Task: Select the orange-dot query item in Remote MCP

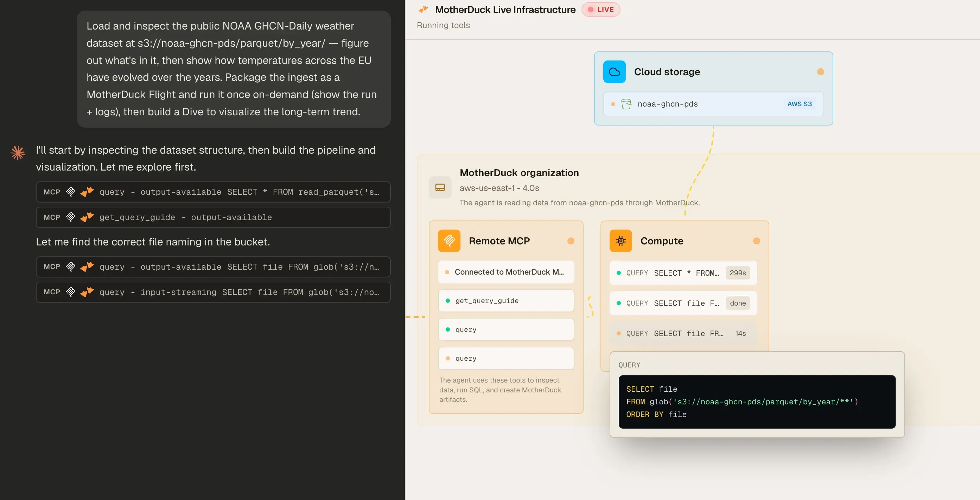Action: 505,358
